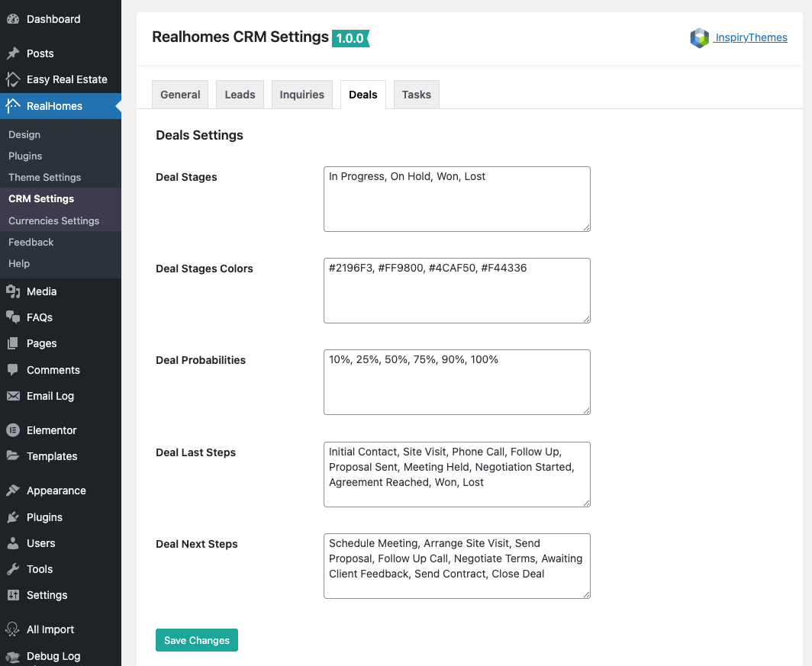Click the Users icon in sidebar
Image resolution: width=812 pixels, height=666 pixels.
point(13,543)
